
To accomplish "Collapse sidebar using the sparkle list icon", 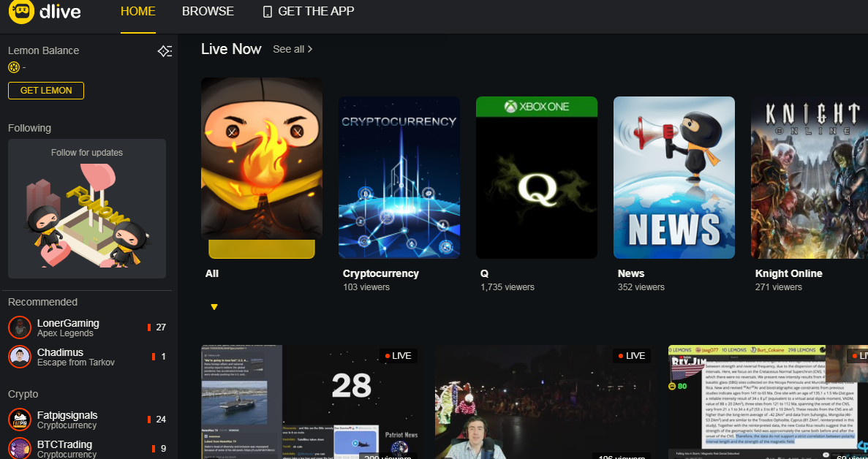I will click(x=165, y=51).
